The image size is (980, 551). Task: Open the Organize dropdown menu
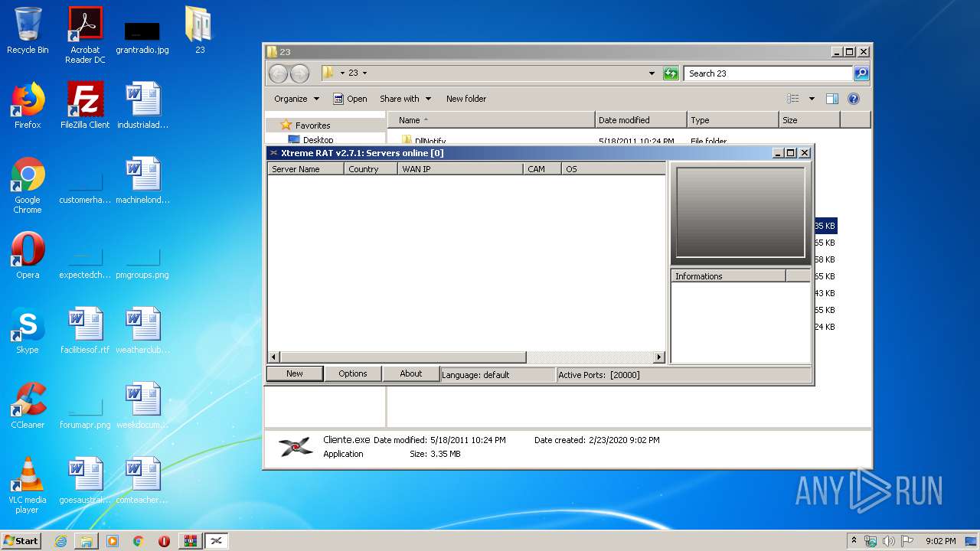(296, 99)
